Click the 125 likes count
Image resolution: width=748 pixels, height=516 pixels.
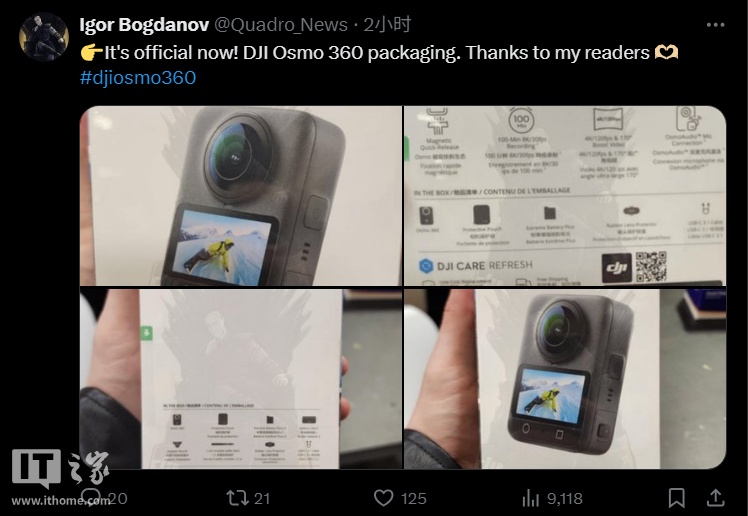(414, 498)
